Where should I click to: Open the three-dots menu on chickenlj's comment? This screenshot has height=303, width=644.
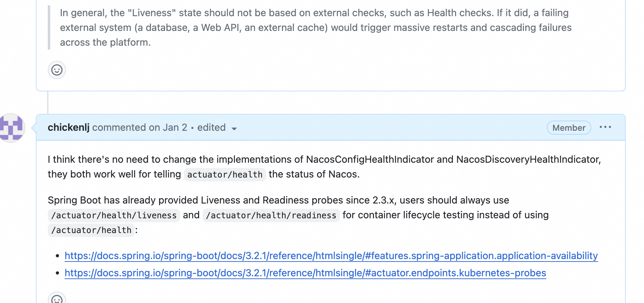pos(605,127)
